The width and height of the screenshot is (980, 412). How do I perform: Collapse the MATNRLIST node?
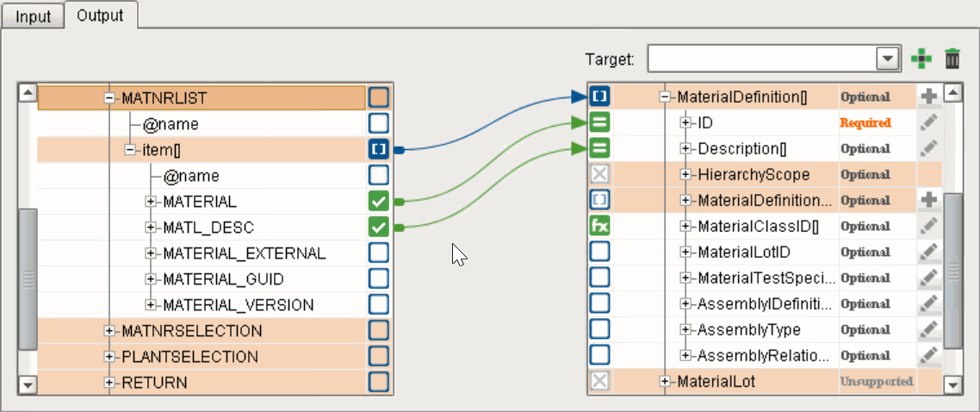click(109, 98)
